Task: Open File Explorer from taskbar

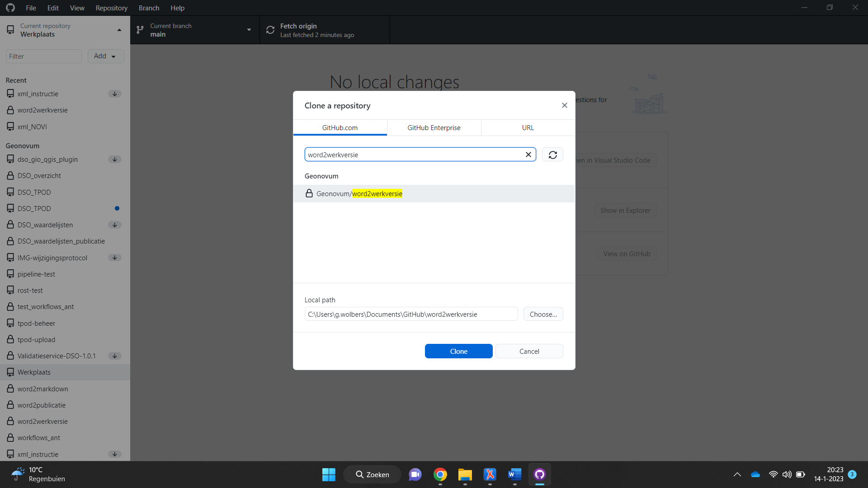Action: point(465,474)
